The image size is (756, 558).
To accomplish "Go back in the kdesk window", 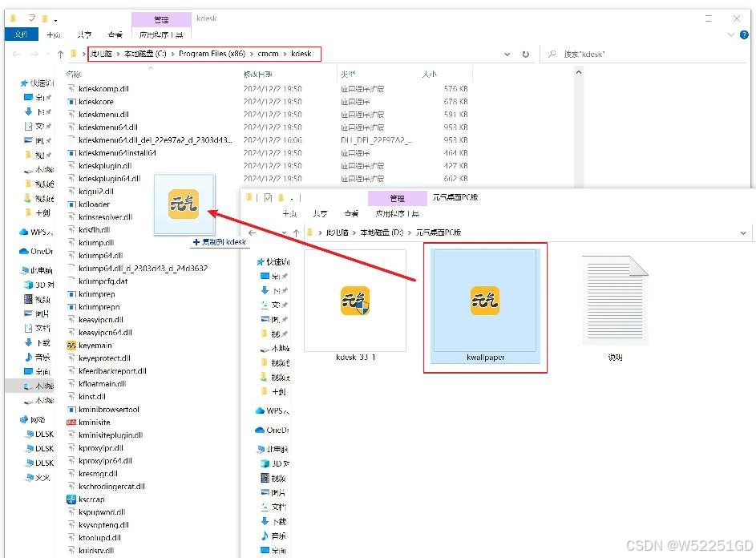I will [x=16, y=54].
